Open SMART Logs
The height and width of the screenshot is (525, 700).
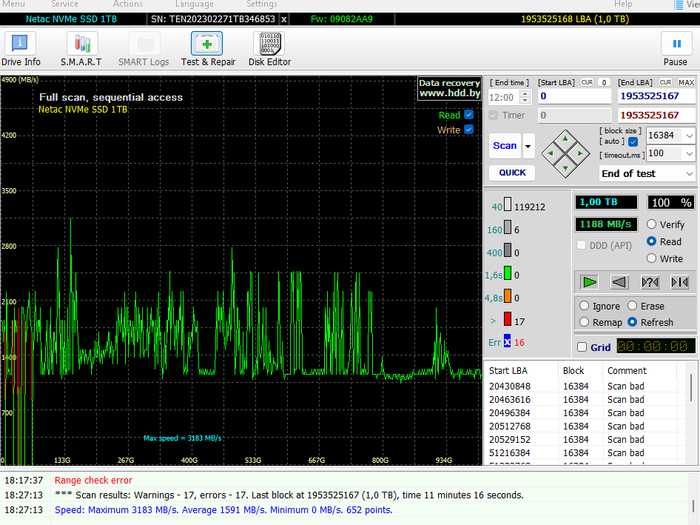[144, 50]
